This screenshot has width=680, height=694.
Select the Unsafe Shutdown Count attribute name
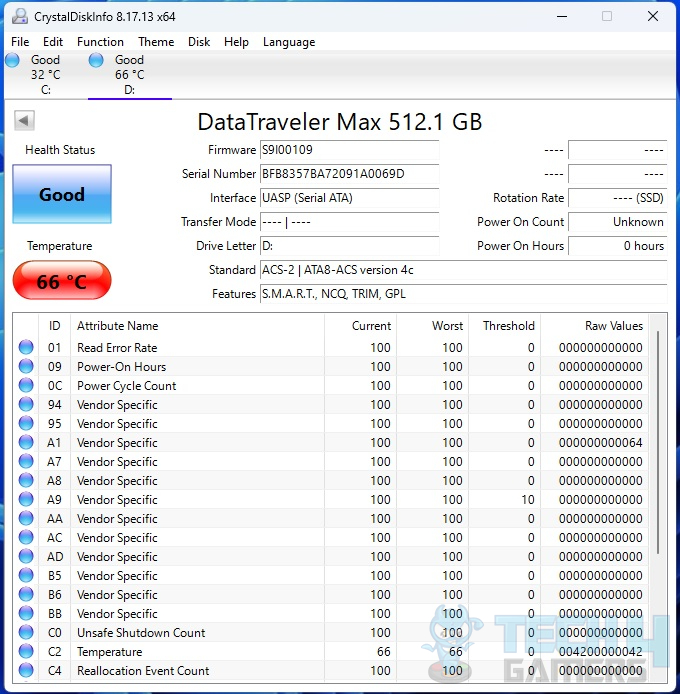141,632
